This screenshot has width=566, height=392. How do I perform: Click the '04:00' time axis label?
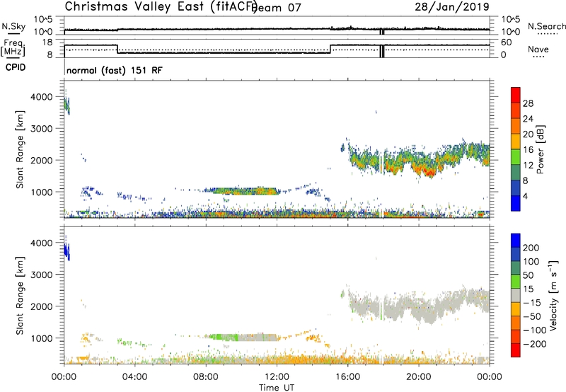point(135,377)
